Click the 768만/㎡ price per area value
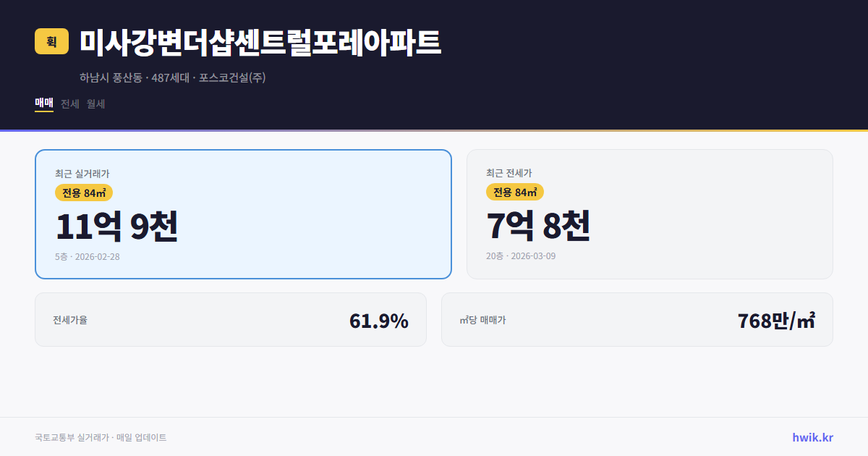Screen dimensions: 868x456 (x=775, y=319)
